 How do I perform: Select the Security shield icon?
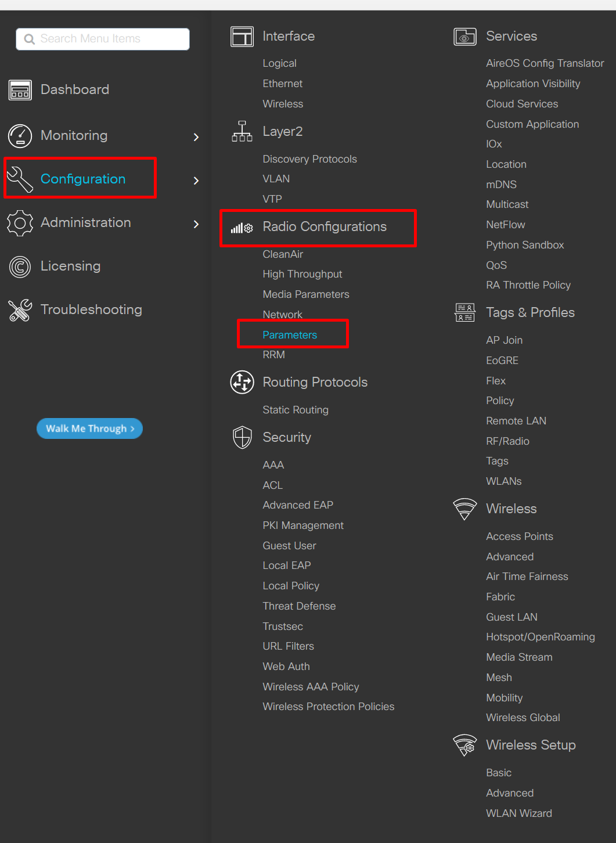tap(242, 437)
